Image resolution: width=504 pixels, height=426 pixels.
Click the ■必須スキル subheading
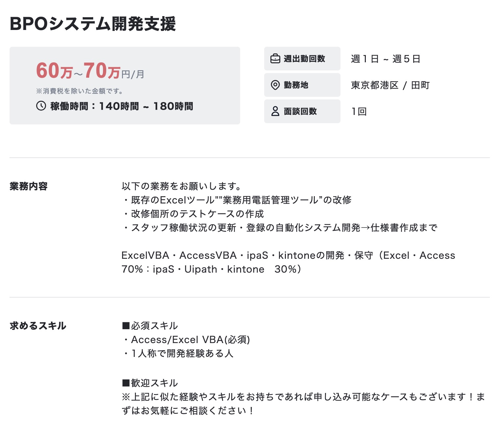click(150, 326)
